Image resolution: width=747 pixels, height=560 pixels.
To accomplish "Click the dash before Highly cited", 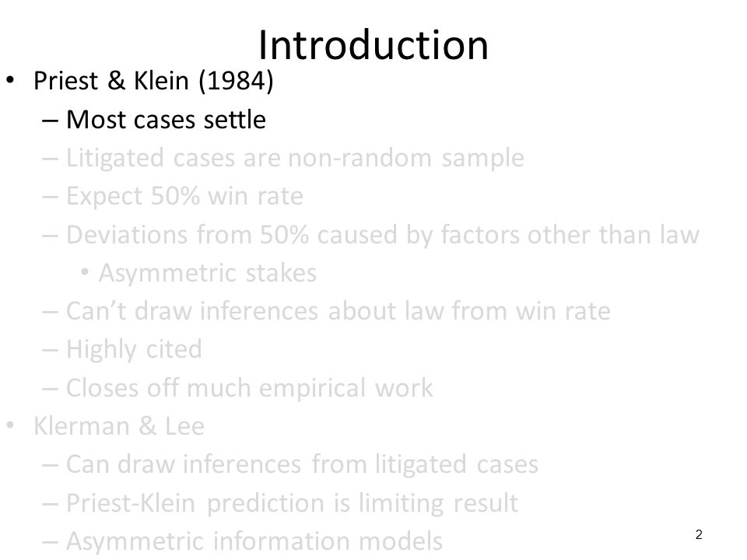I will (50, 351).
